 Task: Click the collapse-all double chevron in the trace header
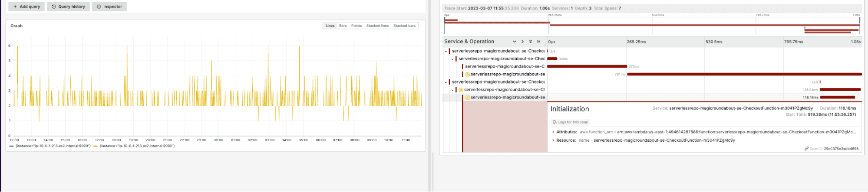[x=538, y=42]
